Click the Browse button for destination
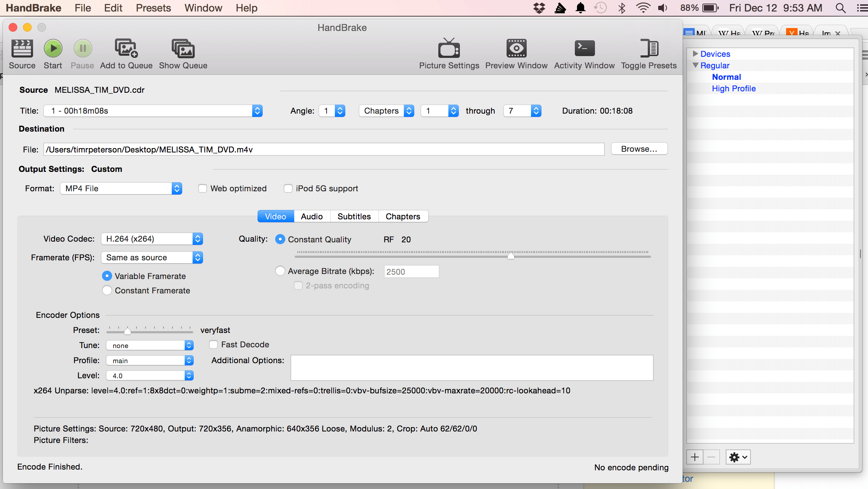 639,149
